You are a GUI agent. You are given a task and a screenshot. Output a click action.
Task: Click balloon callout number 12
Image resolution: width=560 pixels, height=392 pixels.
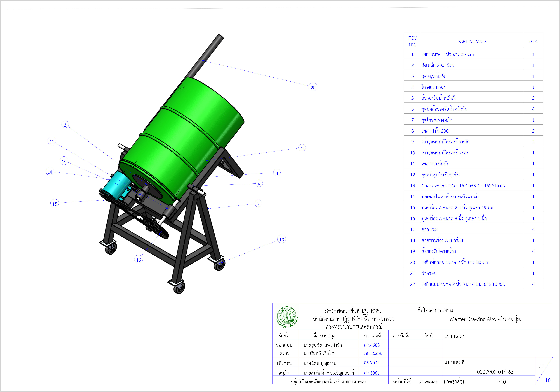click(52, 141)
